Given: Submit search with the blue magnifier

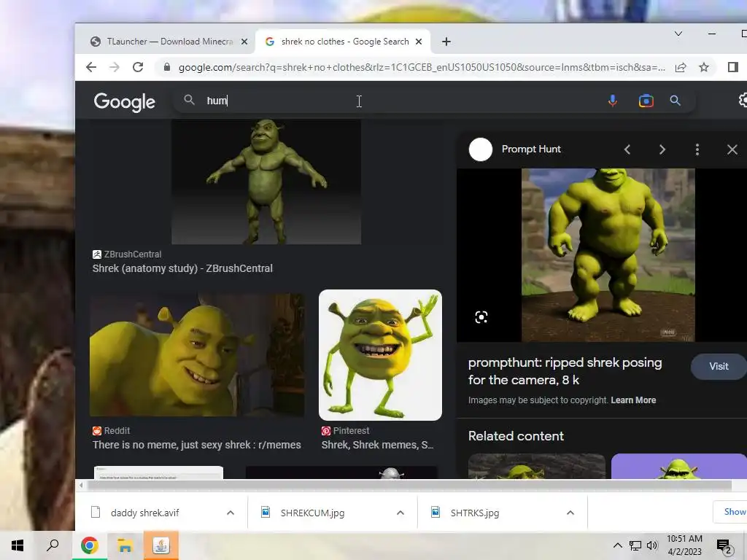Looking at the screenshot, I should [x=675, y=101].
